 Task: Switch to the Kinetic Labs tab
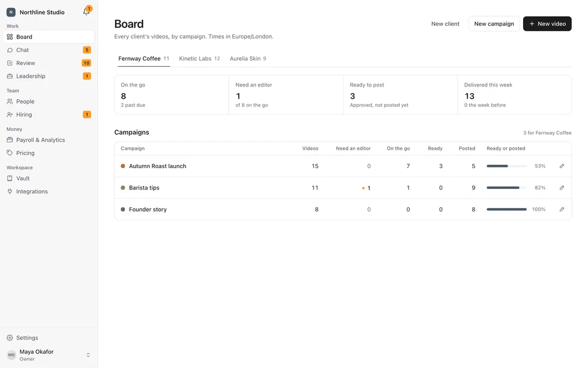coord(200,59)
